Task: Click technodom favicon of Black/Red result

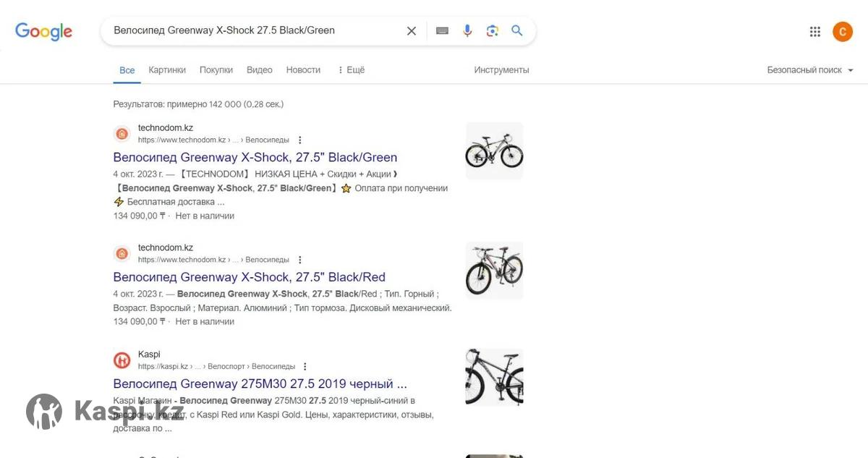Action: [x=122, y=253]
